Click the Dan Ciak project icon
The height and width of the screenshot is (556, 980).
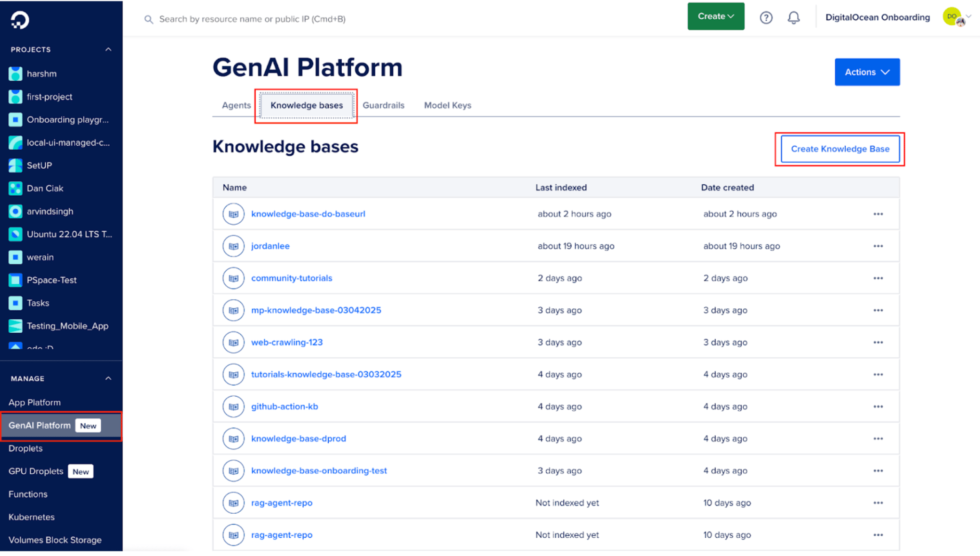[x=15, y=188]
